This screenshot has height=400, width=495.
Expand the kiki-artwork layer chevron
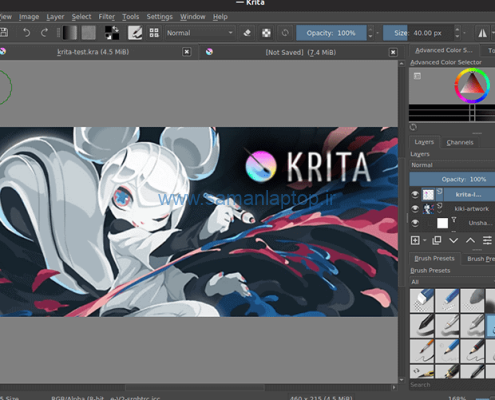439,212
